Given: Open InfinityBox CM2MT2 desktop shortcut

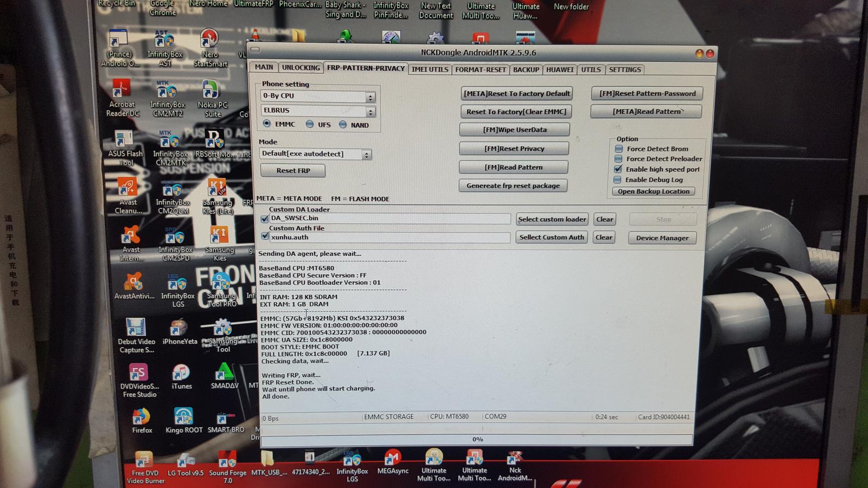Looking at the screenshot, I should (167, 99).
